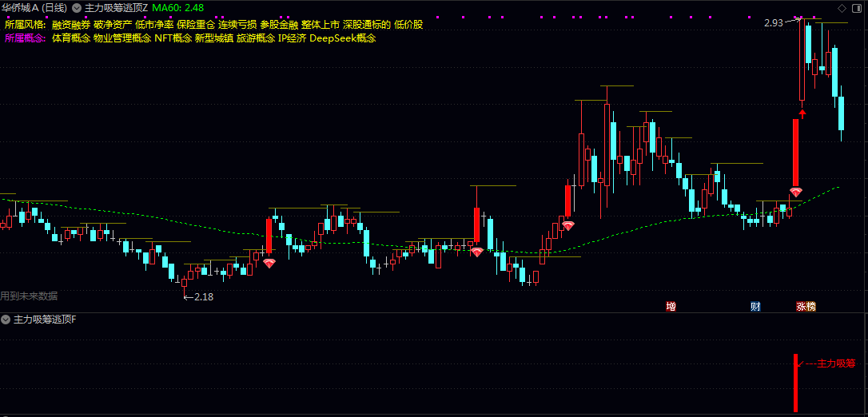Open the 旅游概念 concept tag
The width and height of the screenshot is (868, 417).
(x=255, y=38)
